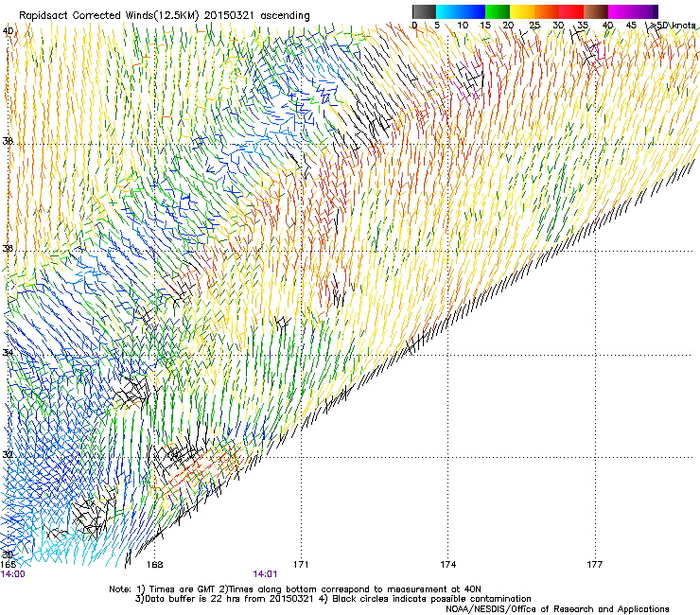The height and width of the screenshot is (615, 700).
Task: Click the longitude label 165
Action: (x=8, y=565)
